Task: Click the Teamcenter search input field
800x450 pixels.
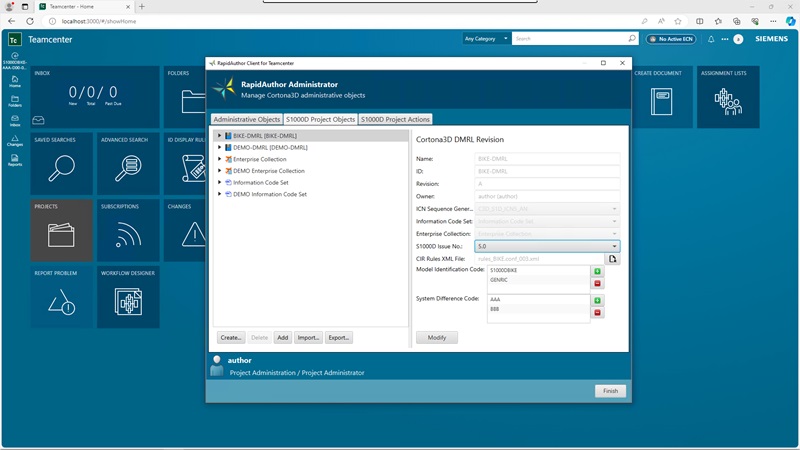Action: tap(569, 38)
